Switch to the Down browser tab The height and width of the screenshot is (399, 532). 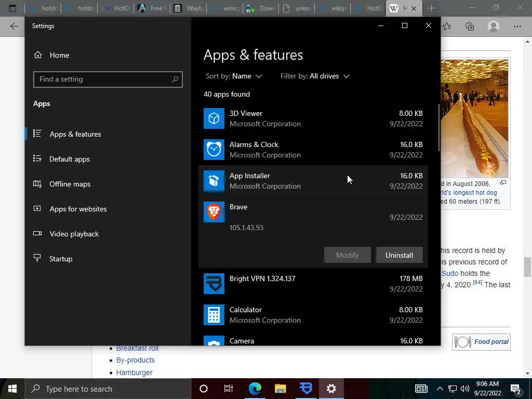pos(261,8)
